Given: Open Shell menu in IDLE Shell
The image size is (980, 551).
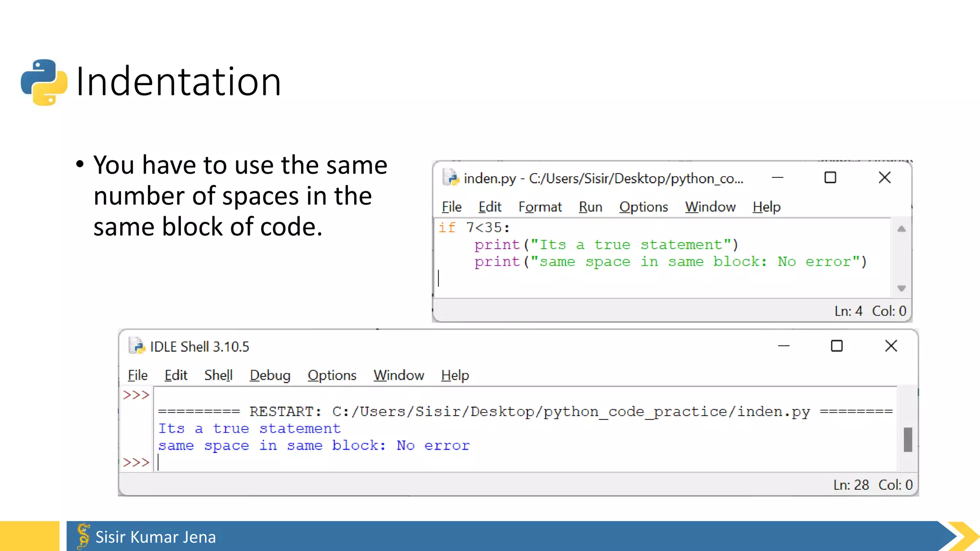Looking at the screenshot, I should coord(218,375).
